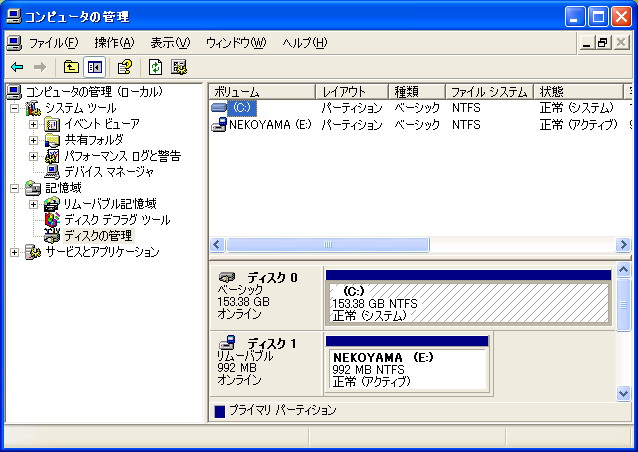Select NEKOYAMA (E:) volume name in list
This screenshot has width=638, height=452.
[x=270, y=124]
